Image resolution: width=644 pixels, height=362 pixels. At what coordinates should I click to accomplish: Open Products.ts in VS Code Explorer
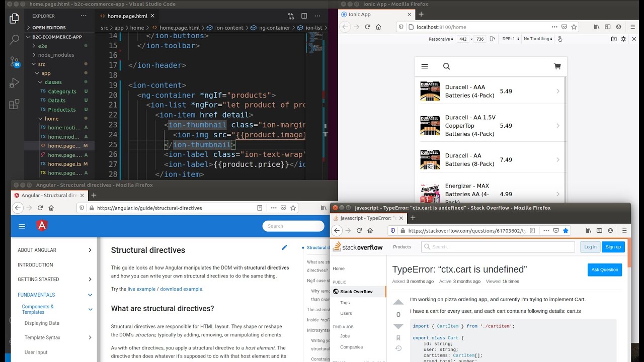62,110
